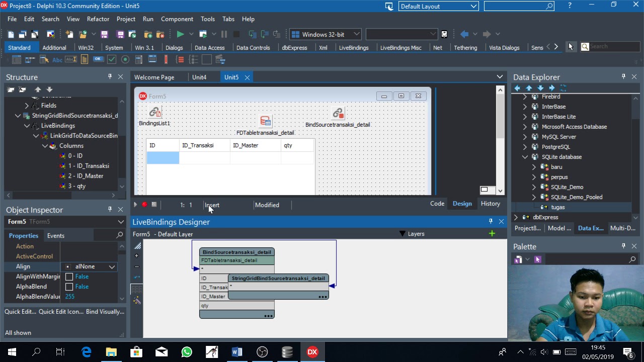Click the Remove file from project icon
Screen dimensions: 644x362
pyautogui.click(x=160, y=34)
